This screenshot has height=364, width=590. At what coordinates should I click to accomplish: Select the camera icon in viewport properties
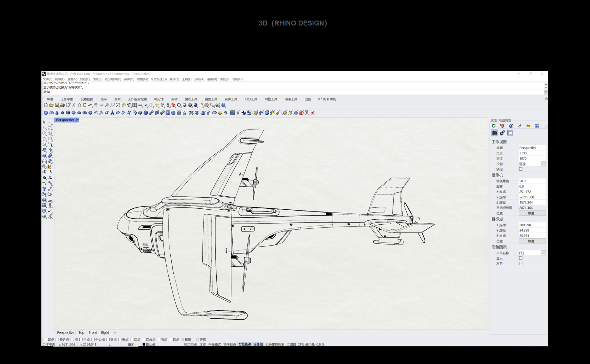coord(494,133)
